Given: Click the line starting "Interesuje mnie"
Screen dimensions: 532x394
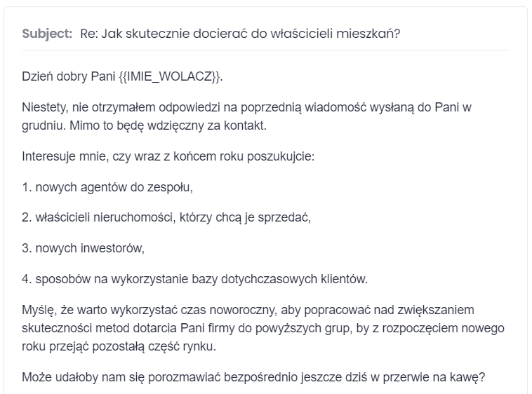Looking at the screenshot, I should pyautogui.click(x=168, y=156).
